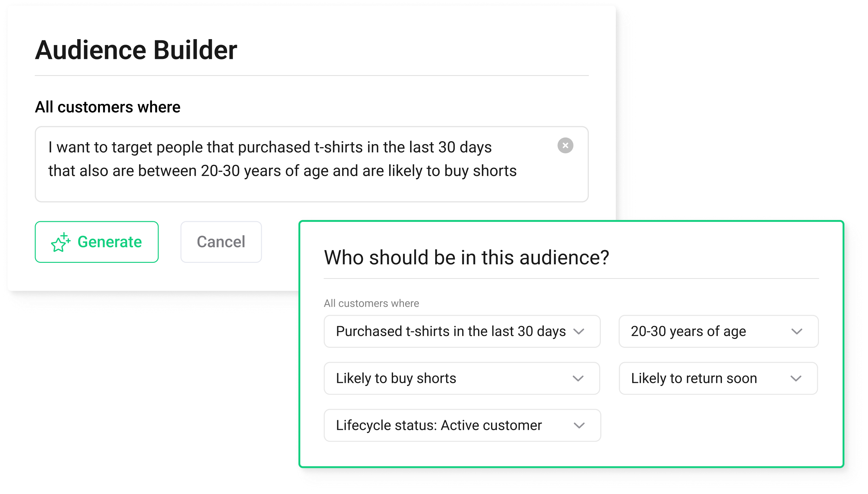This screenshot has height=494, width=868.
Task: Expand the 20-30 years of age dropdown
Action: [x=718, y=331]
